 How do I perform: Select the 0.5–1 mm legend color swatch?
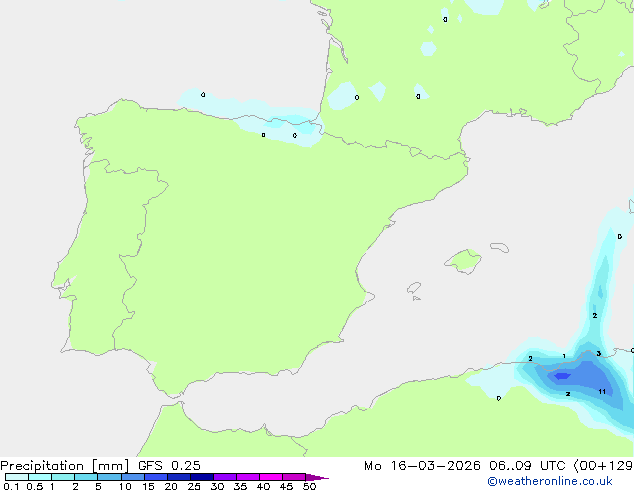(40, 477)
